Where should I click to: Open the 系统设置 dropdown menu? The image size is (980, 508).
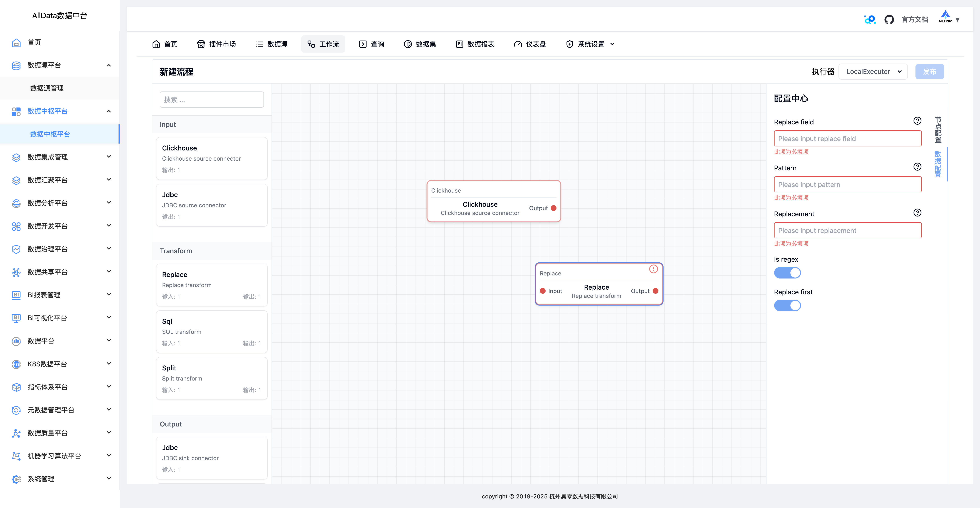(590, 44)
